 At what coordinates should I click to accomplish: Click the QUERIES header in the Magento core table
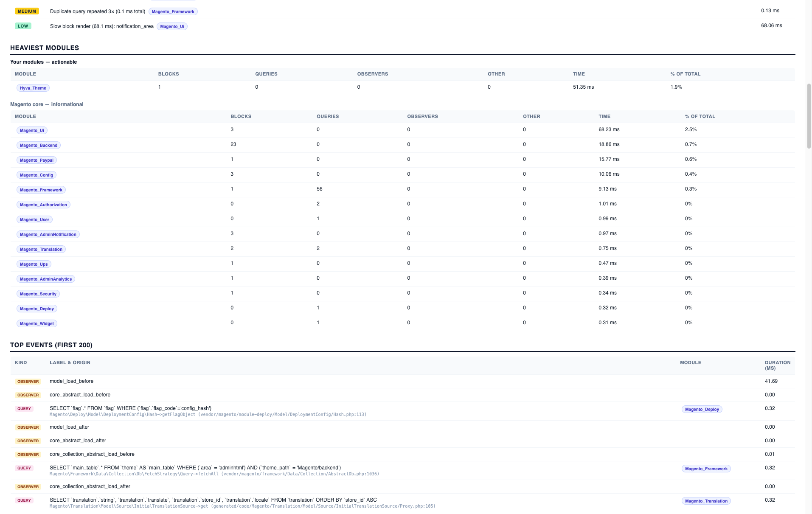tap(328, 116)
